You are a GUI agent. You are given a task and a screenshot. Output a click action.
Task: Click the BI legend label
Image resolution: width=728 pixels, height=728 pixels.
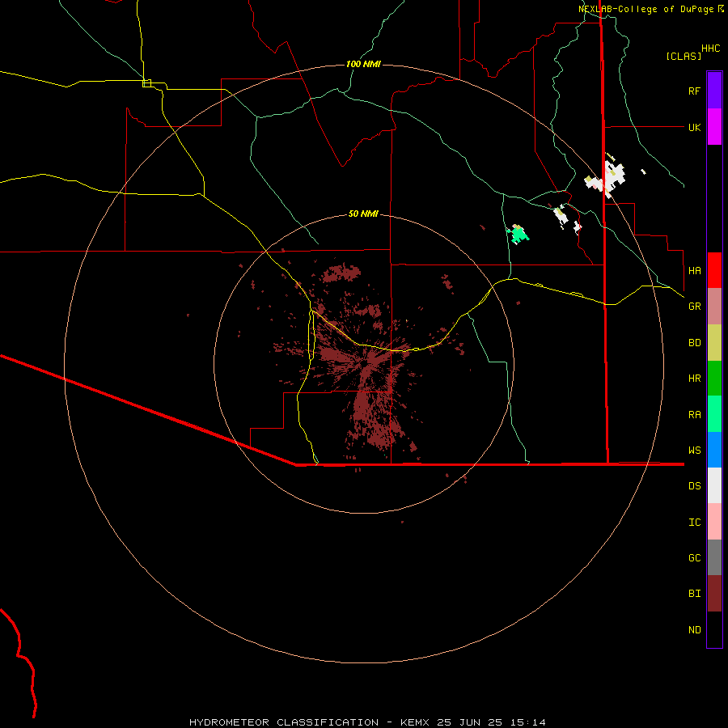694,594
